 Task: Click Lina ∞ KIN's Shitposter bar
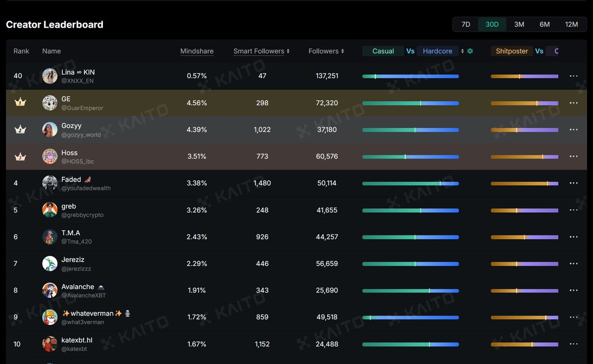tap(524, 76)
